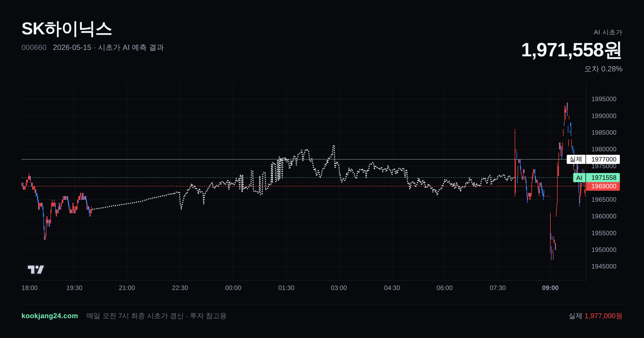
Task: Click the 1950000 price axis label
Action: [604, 250]
